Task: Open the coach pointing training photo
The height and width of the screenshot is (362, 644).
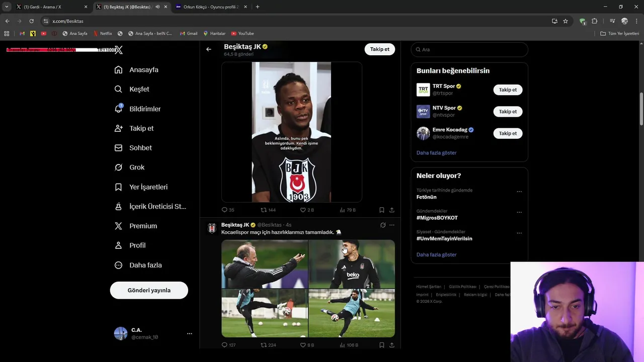Action: point(265,264)
